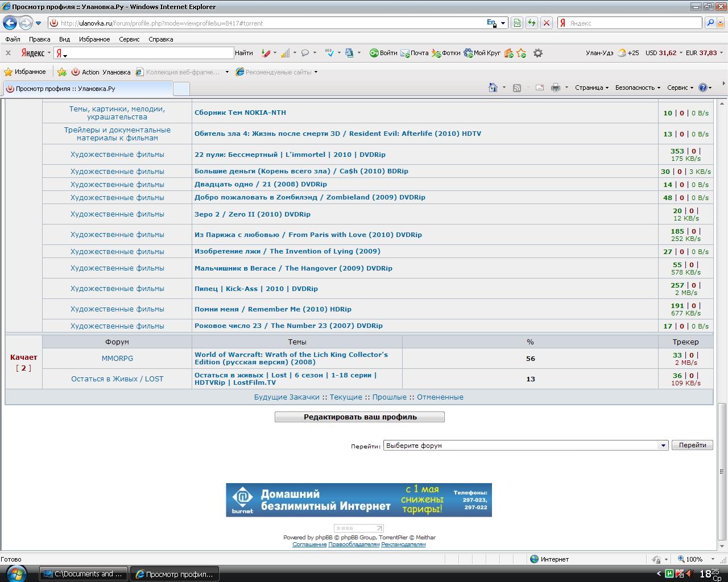Open the Правка menu

click(39, 39)
